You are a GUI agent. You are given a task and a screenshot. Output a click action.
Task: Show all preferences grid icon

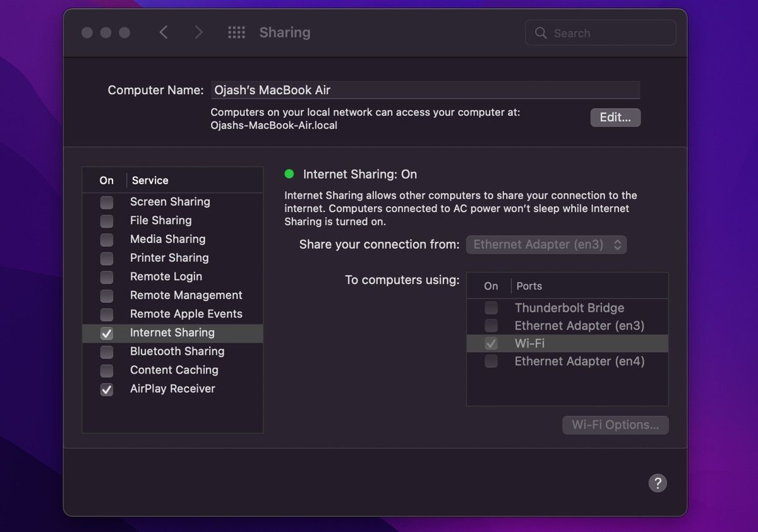click(x=236, y=32)
